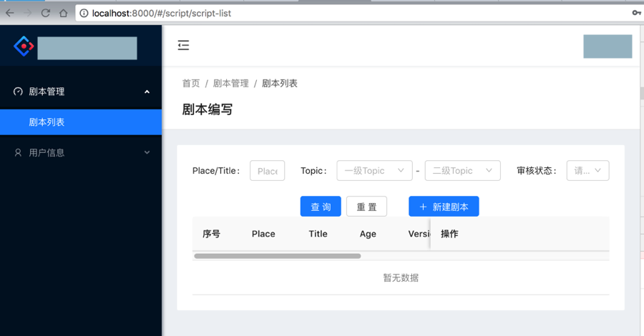Click the Place column header
644x336 pixels.
pyautogui.click(x=263, y=234)
